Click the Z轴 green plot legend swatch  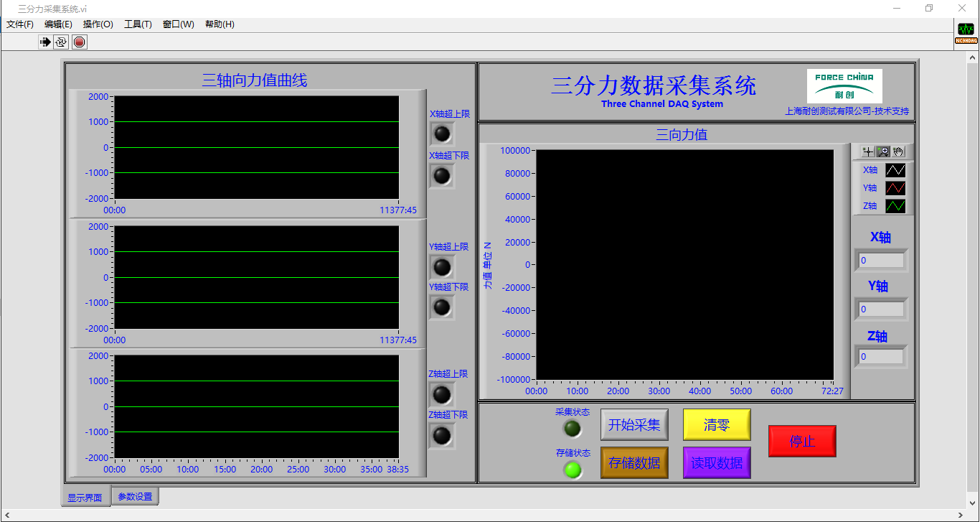895,206
